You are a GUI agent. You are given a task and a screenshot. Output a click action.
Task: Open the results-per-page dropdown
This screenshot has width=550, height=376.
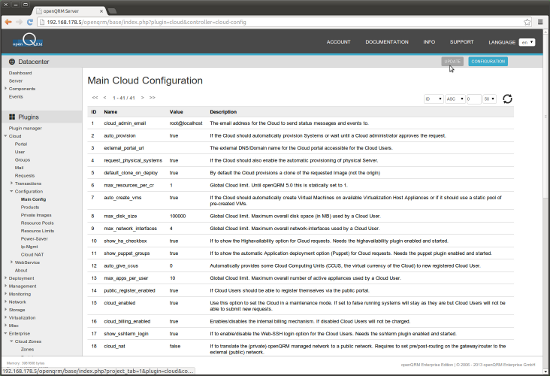point(489,99)
